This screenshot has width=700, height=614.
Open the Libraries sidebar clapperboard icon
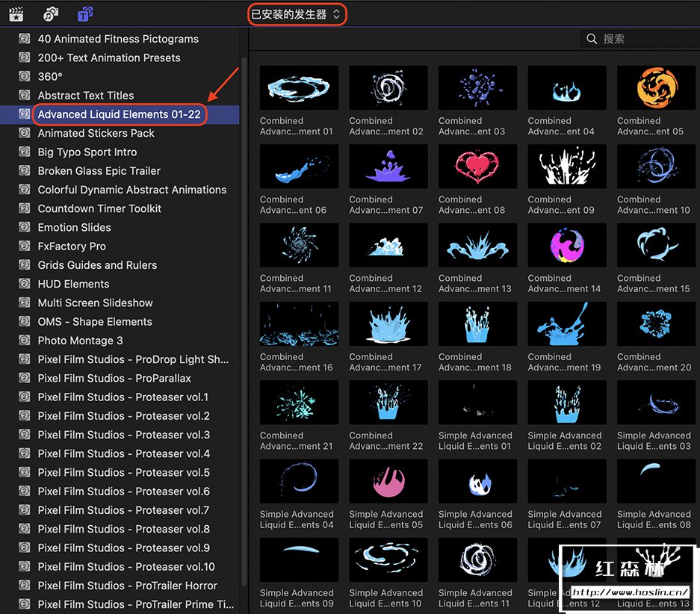coord(16,14)
